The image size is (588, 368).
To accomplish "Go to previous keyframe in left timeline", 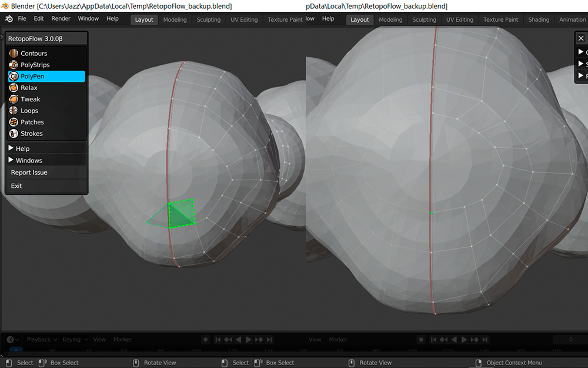I will [228, 340].
